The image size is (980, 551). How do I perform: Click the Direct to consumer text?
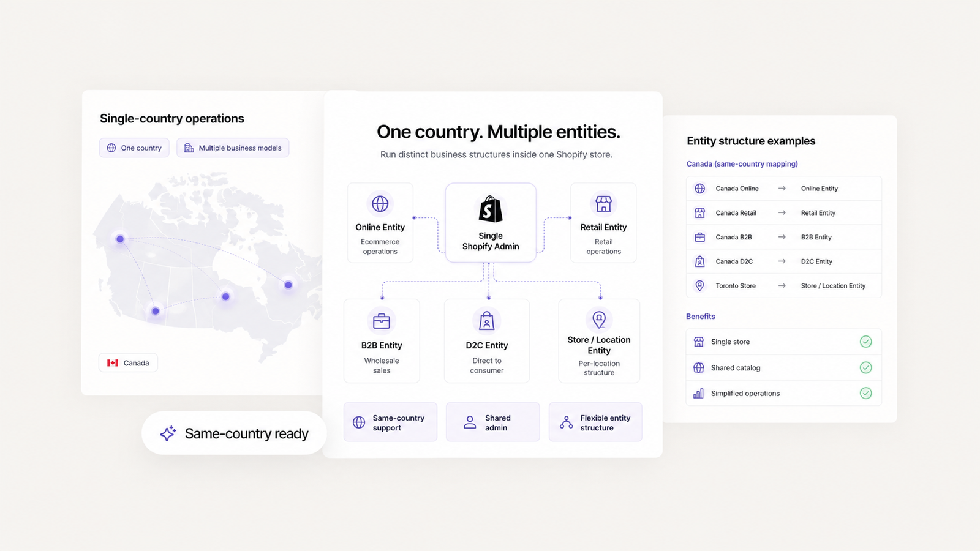(x=487, y=365)
